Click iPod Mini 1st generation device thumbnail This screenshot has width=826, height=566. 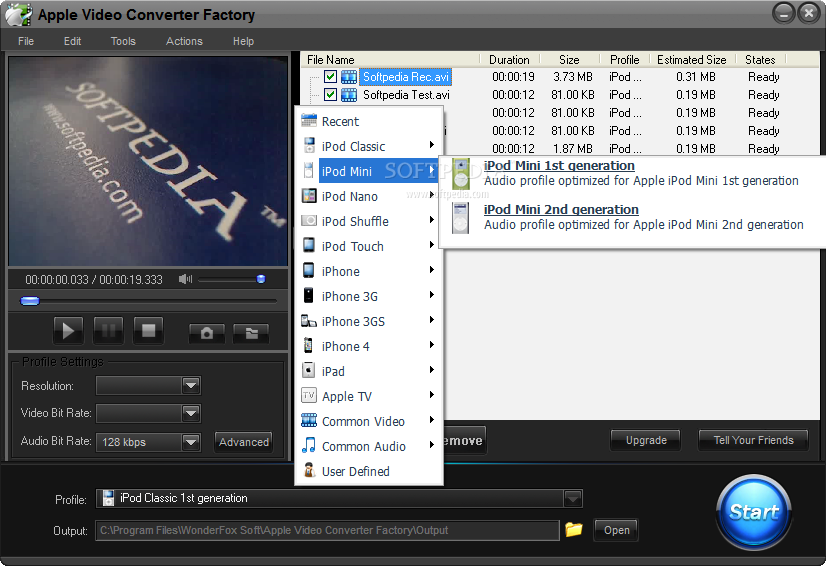point(461,173)
